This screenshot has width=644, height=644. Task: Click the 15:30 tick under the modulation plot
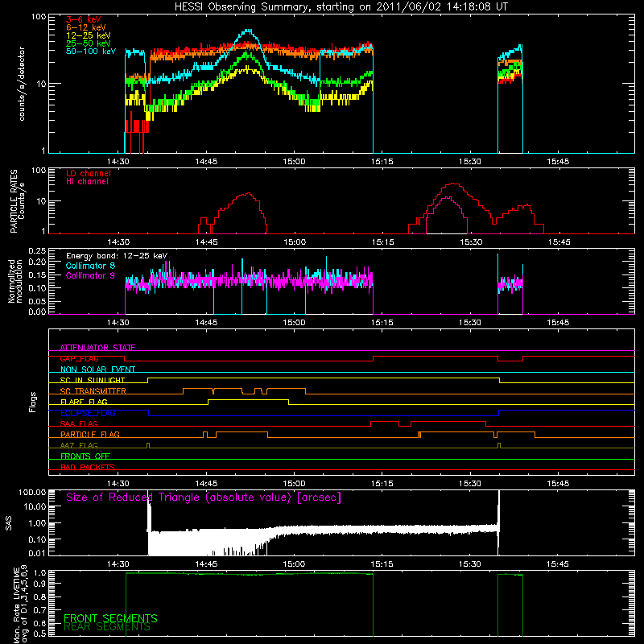(470, 323)
